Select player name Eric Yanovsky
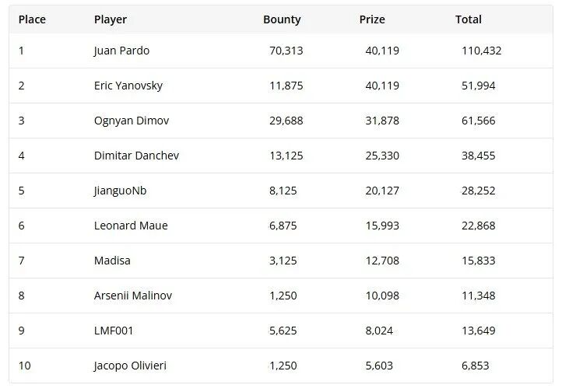This screenshot has height=392, width=562. pos(128,86)
